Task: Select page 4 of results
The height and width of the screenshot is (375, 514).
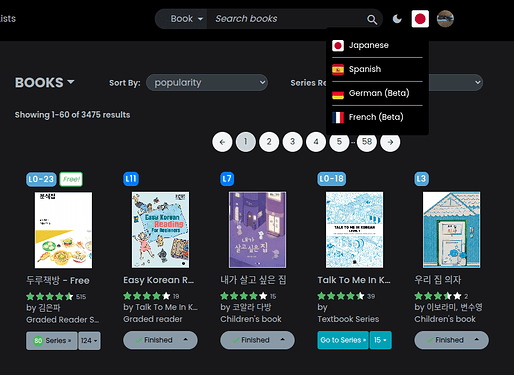Action: click(316, 142)
